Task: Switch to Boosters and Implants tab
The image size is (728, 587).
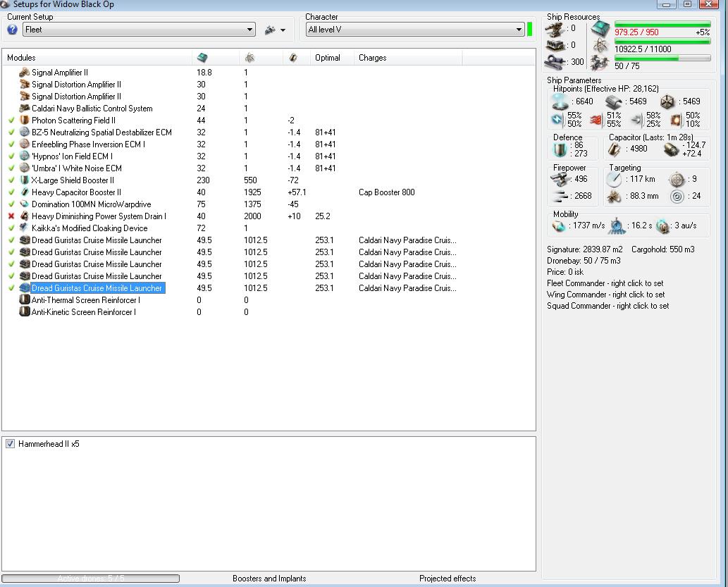Action: [x=269, y=579]
